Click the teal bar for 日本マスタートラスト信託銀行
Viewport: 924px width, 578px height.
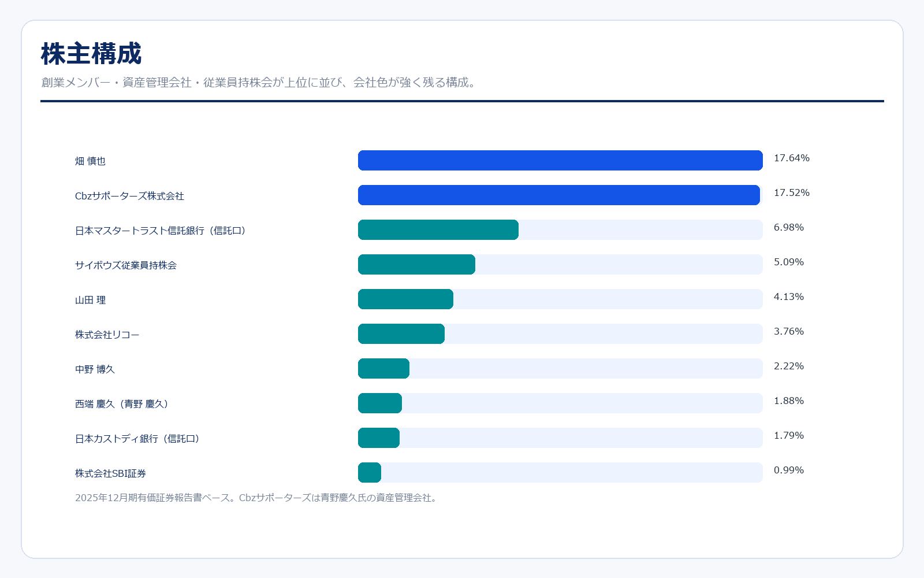438,230
